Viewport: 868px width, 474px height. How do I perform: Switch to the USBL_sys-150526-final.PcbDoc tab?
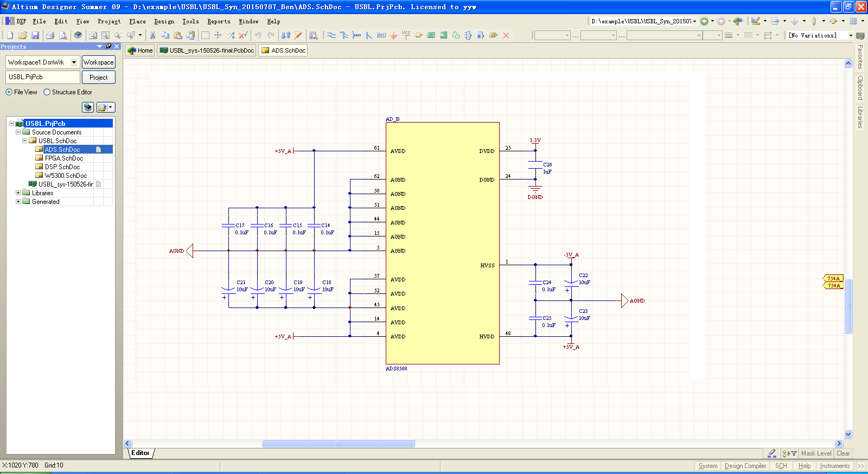[x=207, y=50]
